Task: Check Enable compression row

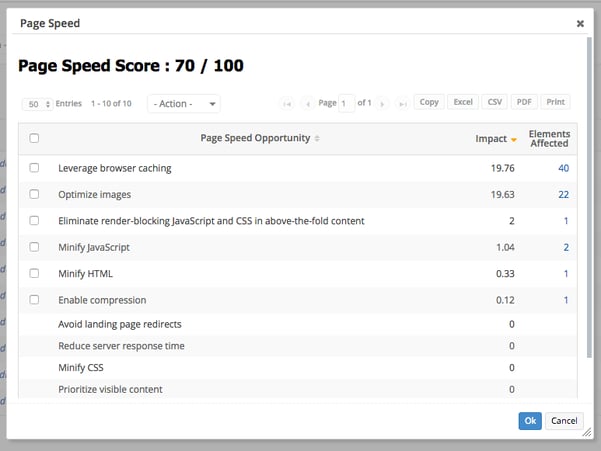Action: 34,299
